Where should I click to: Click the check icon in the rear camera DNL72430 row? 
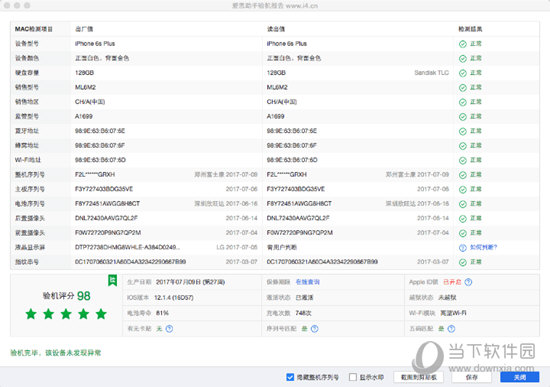[463, 219]
